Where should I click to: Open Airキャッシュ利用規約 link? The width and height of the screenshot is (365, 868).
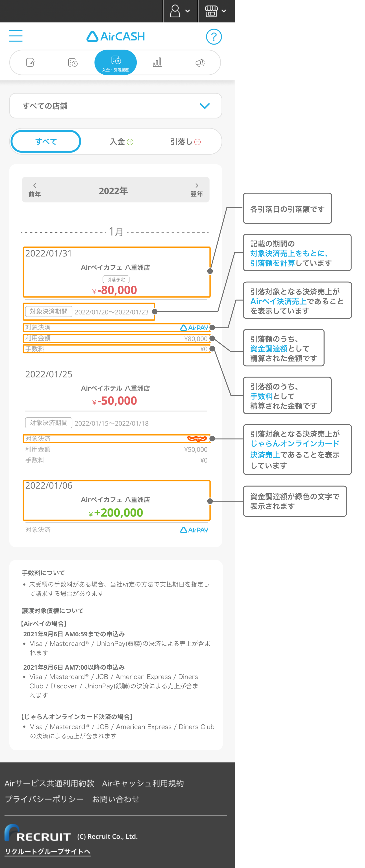[x=143, y=783]
